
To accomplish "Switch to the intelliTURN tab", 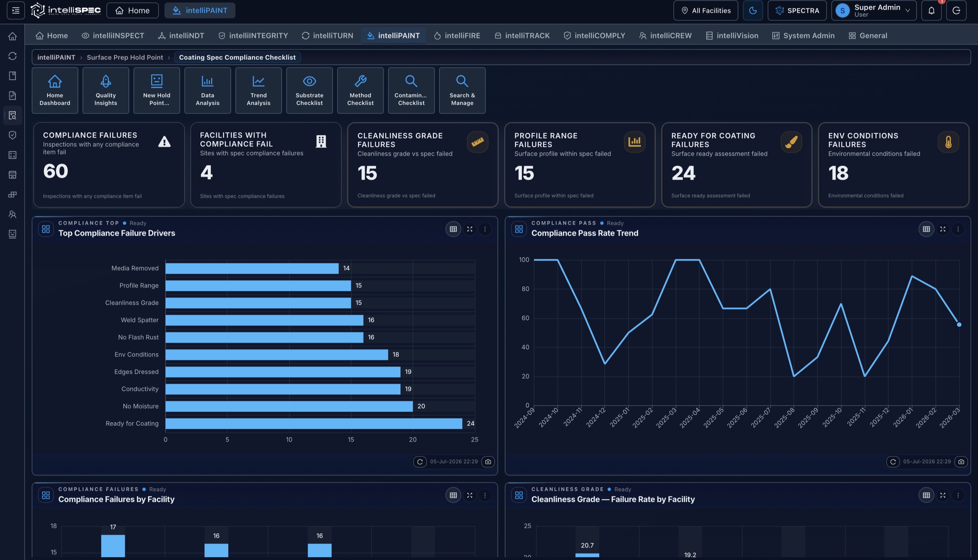I will click(x=327, y=36).
